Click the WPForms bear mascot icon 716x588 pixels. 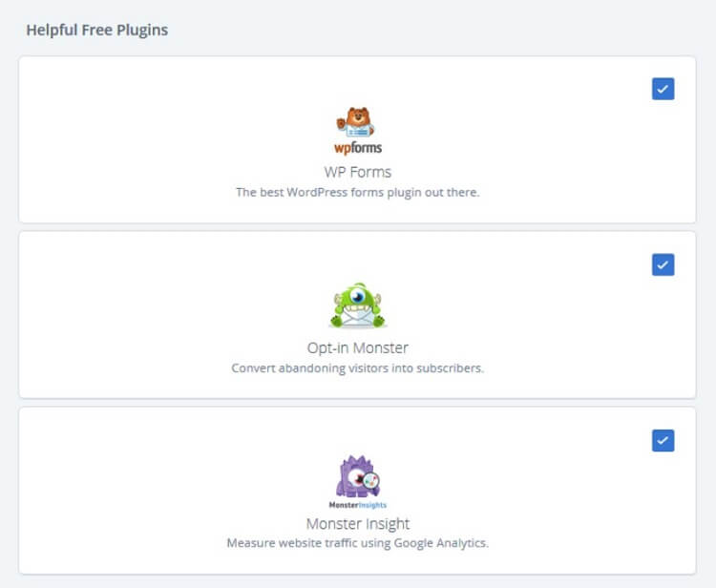coord(356,122)
